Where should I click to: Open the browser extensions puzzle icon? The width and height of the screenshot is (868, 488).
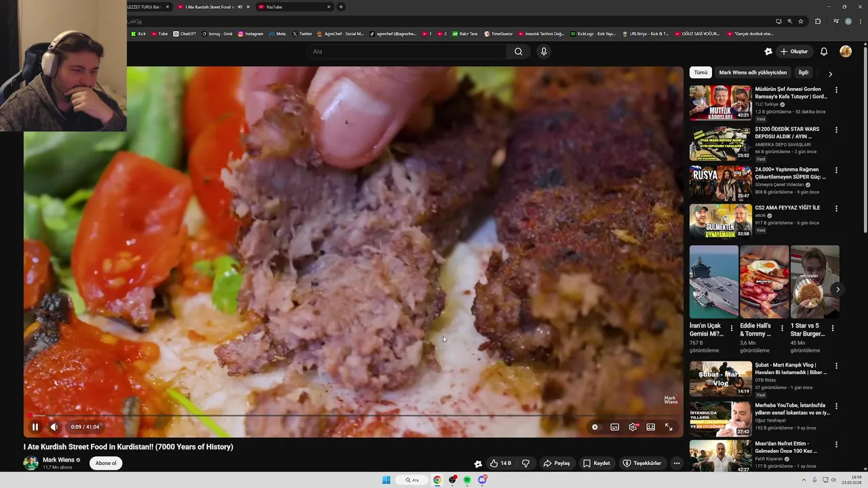818,21
